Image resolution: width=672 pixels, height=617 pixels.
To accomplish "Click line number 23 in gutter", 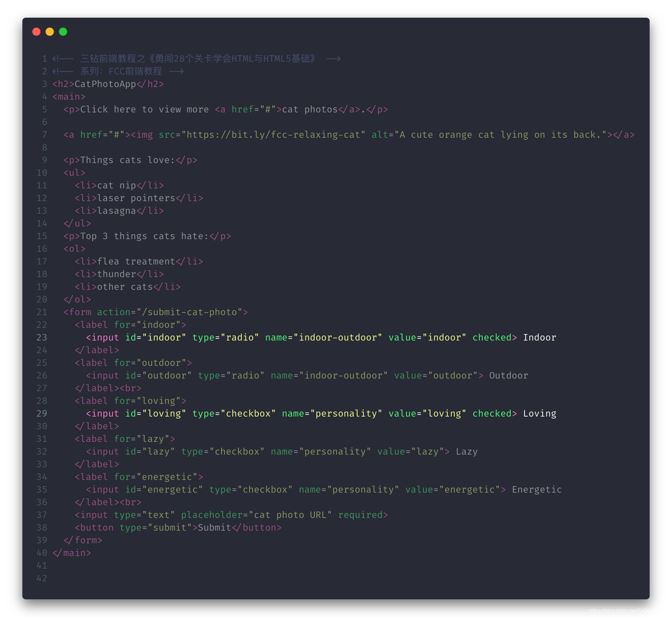I will click(42, 338).
